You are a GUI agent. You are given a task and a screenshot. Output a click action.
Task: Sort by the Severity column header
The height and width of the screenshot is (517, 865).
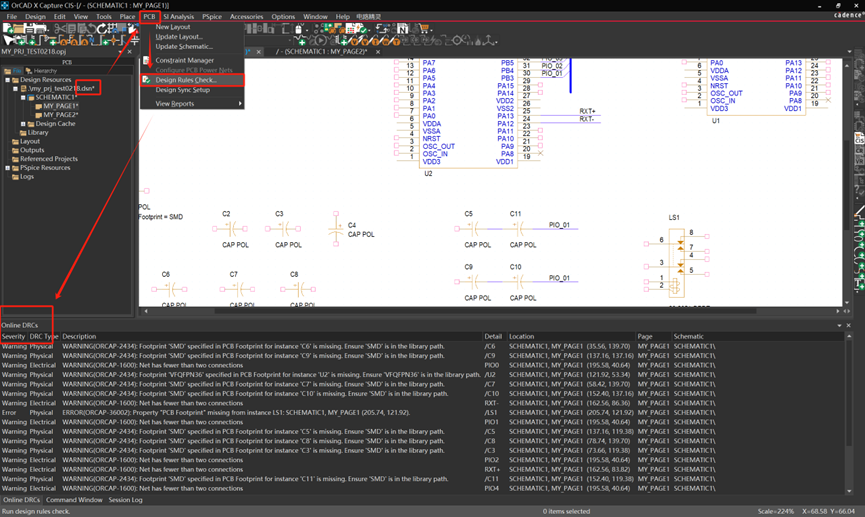14,337
